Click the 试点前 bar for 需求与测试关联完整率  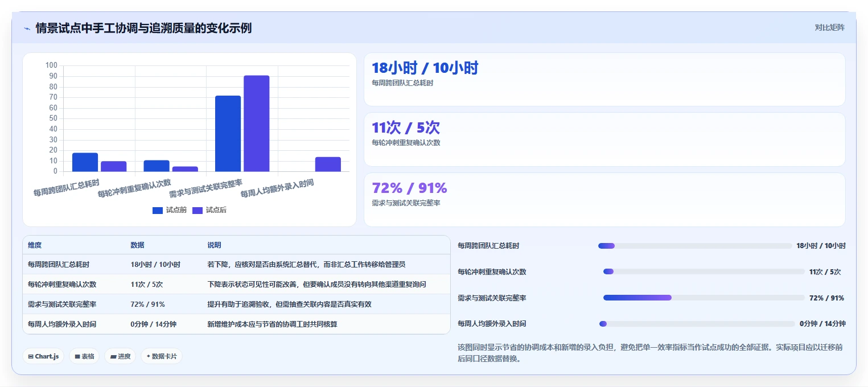tap(228, 134)
